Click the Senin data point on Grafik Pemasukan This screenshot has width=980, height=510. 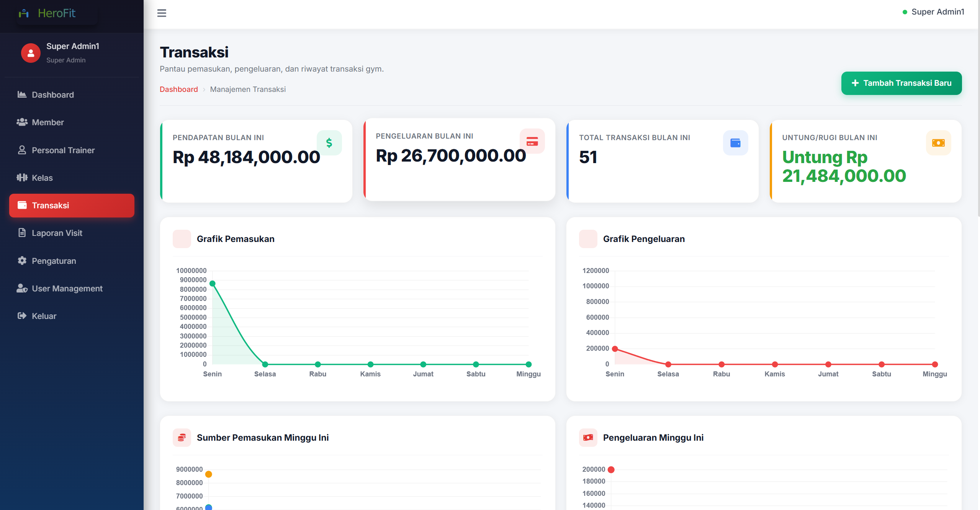point(212,283)
